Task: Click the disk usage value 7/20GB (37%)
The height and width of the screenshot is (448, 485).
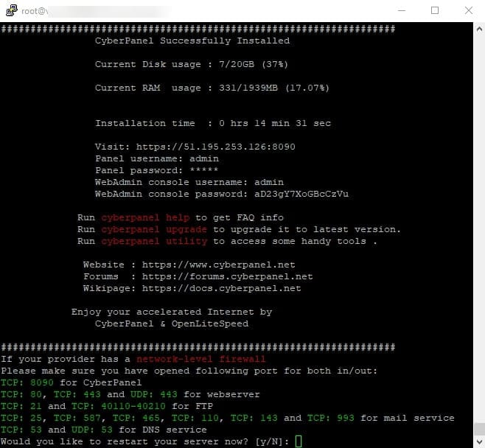Action: tap(254, 64)
